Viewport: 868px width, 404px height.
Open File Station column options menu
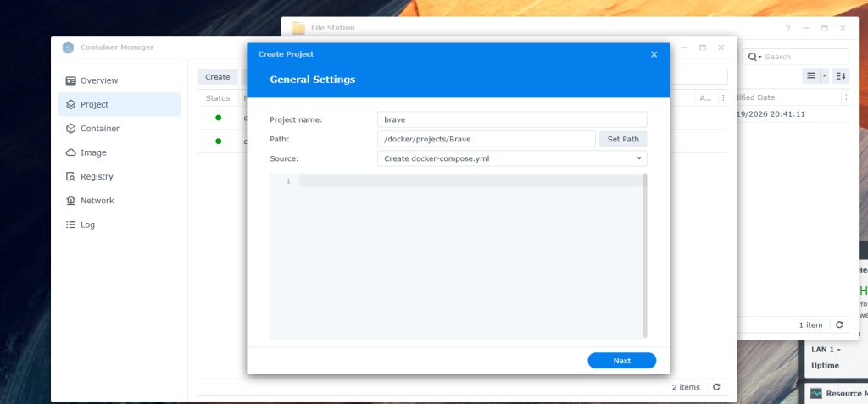tap(846, 97)
